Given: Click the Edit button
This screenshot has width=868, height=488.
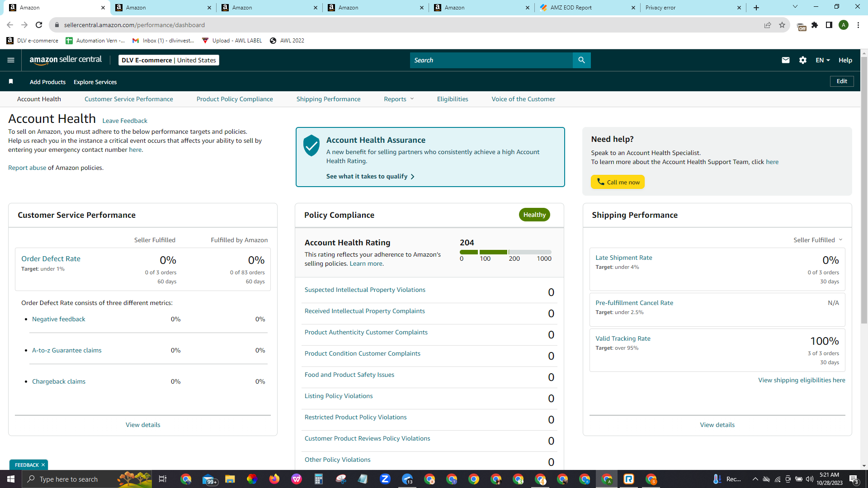Looking at the screenshot, I should click(842, 81).
